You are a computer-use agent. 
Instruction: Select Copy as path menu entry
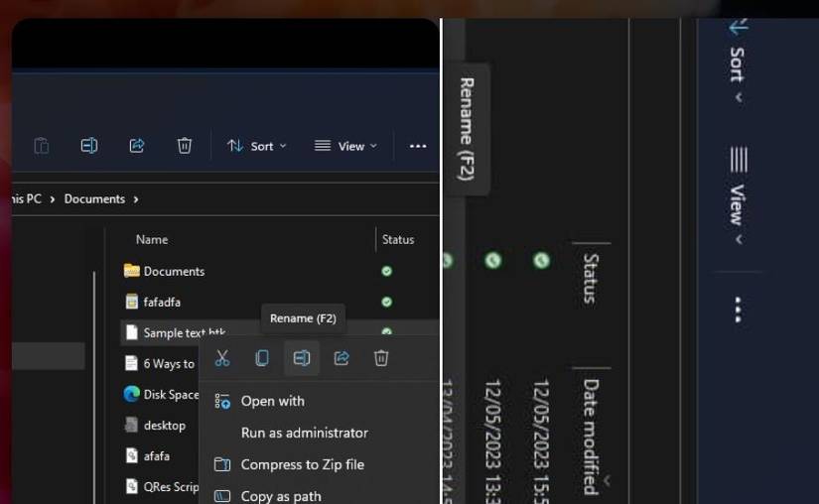[x=281, y=496]
